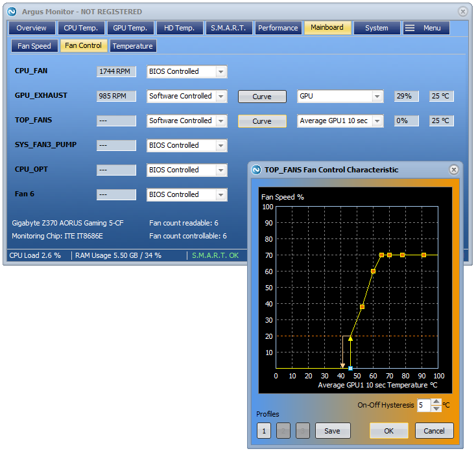This screenshot has width=476, height=462.
Task: Select the 70% curve point at 90°C
Action: [x=423, y=255]
